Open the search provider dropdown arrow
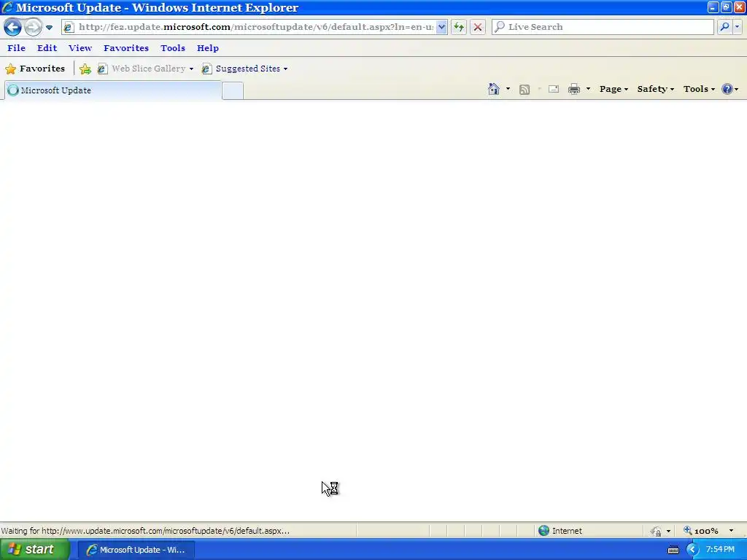Viewport: 747px width, 560px height. [737, 27]
